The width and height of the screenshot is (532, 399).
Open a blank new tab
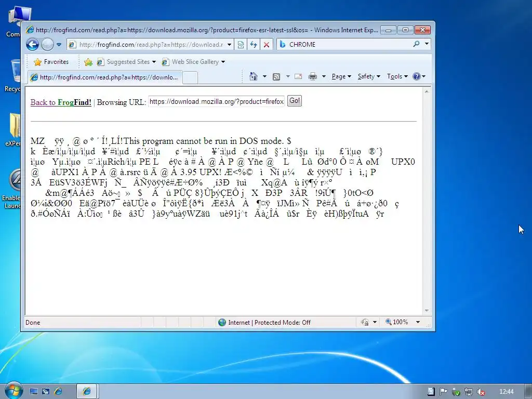[x=190, y=78]
